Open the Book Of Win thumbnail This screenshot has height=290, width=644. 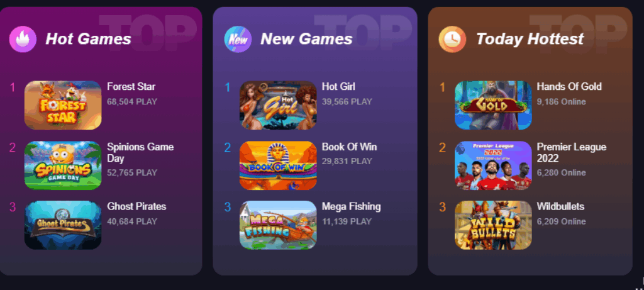(278, 165)
